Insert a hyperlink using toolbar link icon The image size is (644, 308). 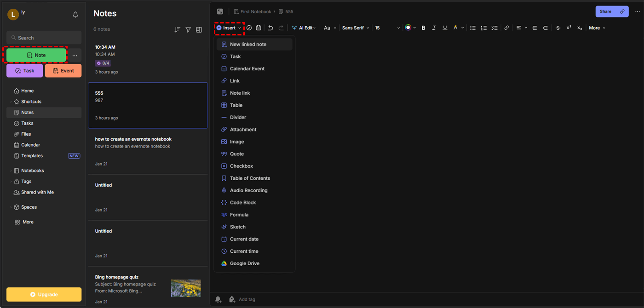pos(506,28)
